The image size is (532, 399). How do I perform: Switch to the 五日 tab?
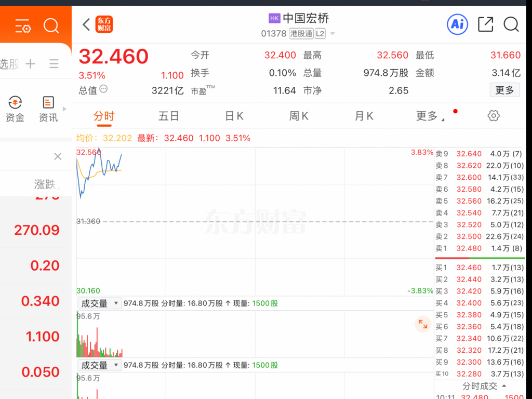[169, 116]
